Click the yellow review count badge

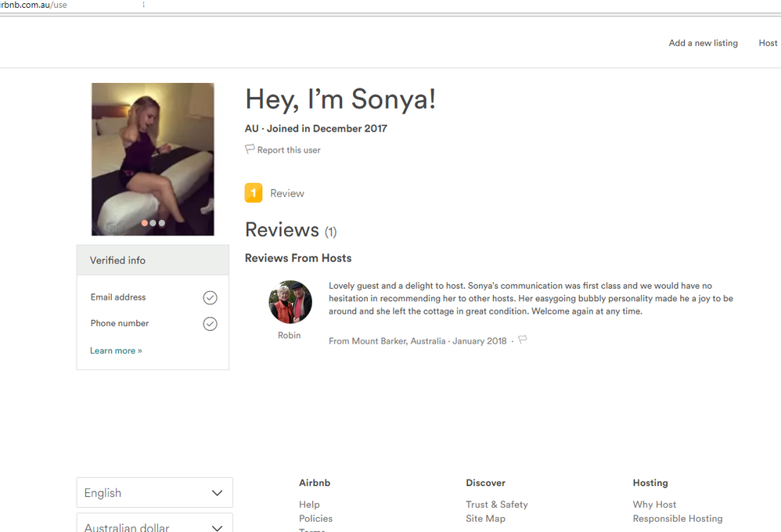click(254, 192)
